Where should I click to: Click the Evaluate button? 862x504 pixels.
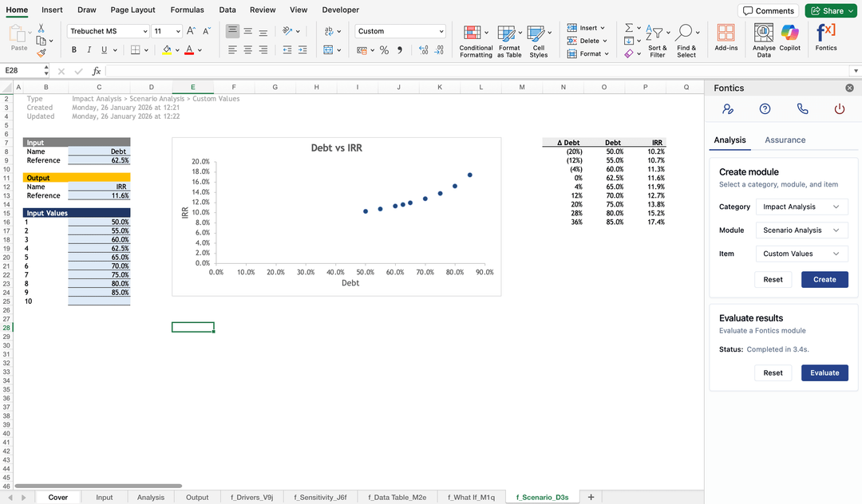824,372
